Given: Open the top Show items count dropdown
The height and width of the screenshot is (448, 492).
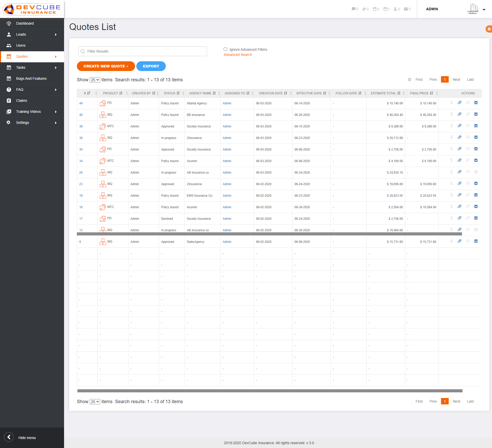Looking at the screenshot, I should tap(95, 80).
